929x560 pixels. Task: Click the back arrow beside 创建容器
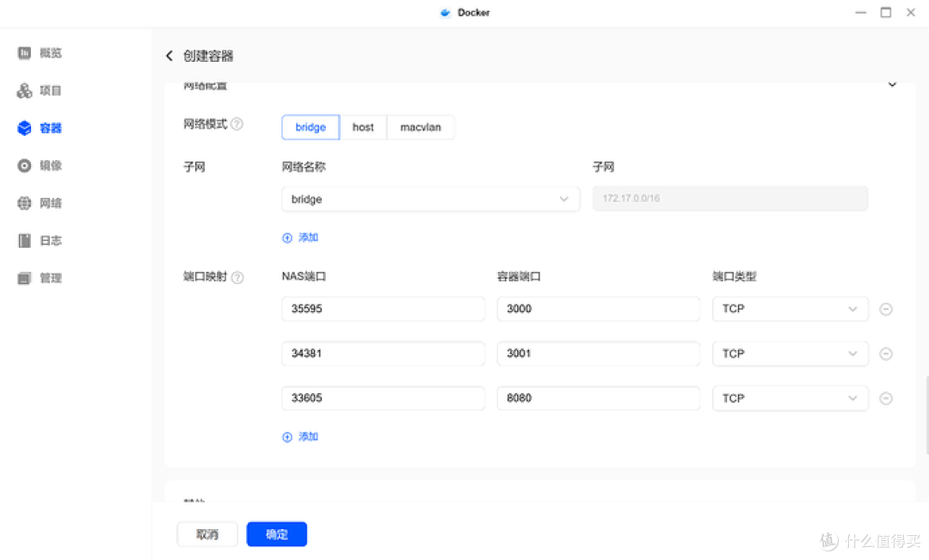point(169,55)
